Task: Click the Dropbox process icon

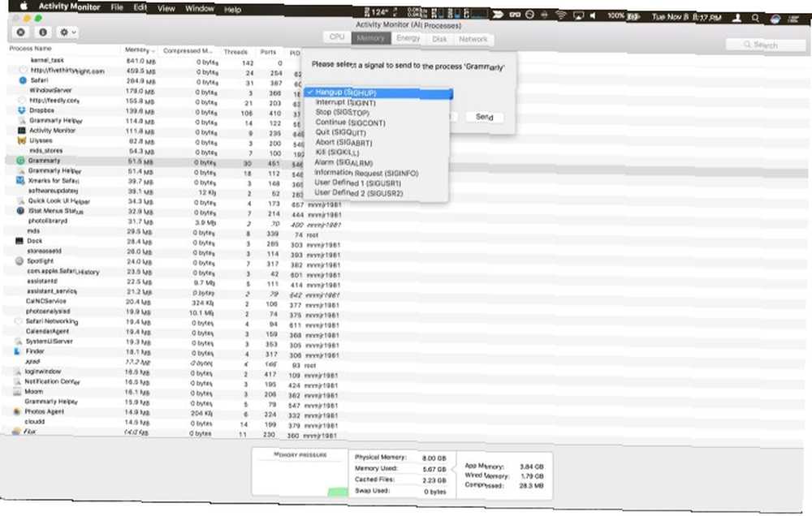Action: [21, 110]
